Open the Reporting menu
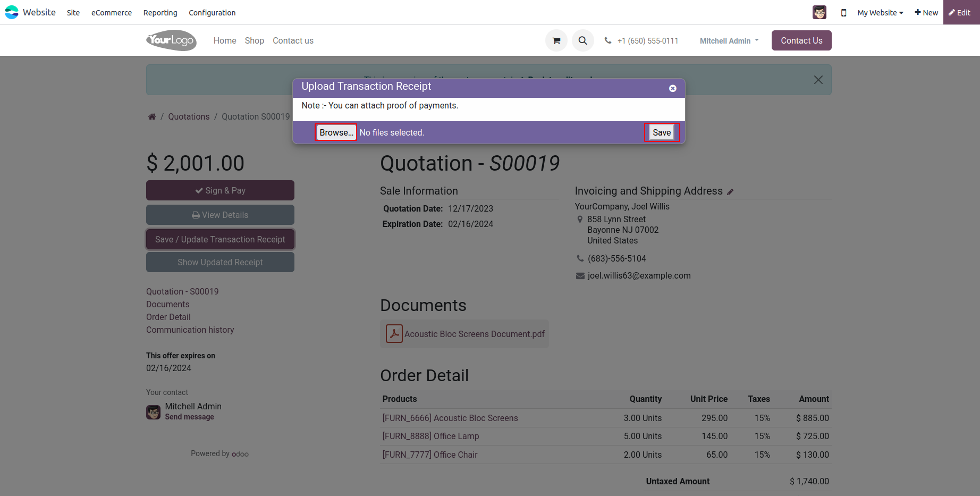This screenshot has width=980, height=496. (x=160, y=13)
